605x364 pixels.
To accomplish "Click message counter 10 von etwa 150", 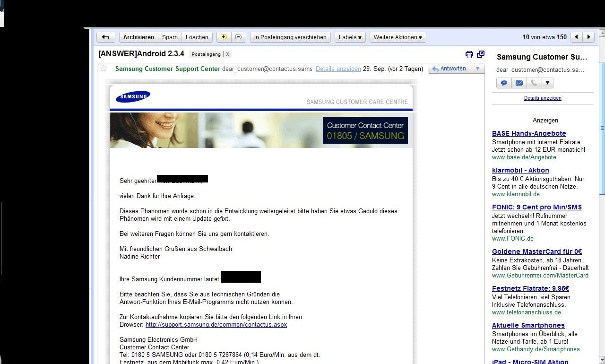I will [x=544, y=37].
